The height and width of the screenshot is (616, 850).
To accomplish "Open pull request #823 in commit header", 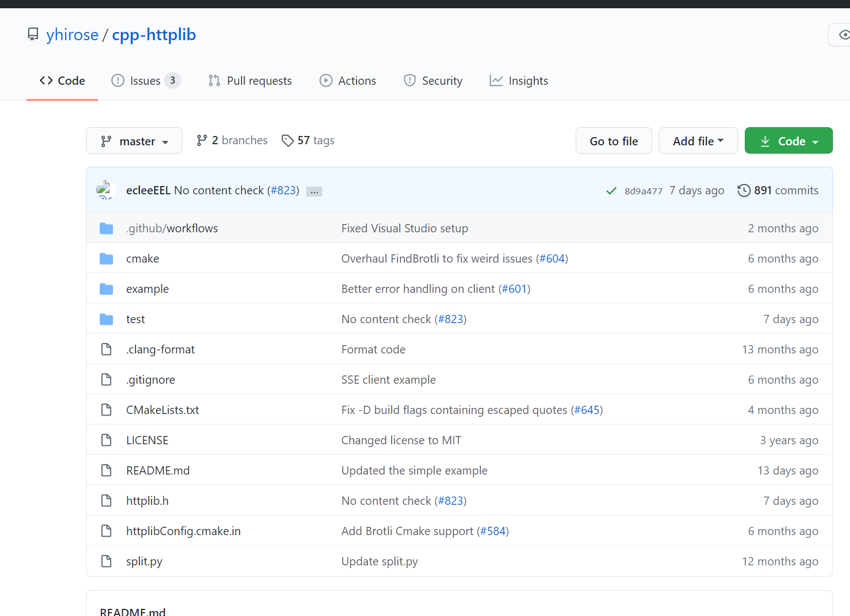I will click(x=283, y=190).
